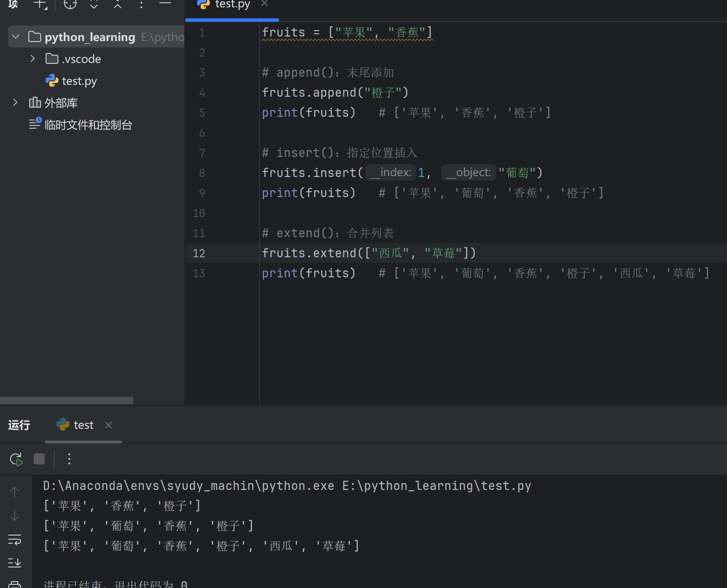Click the print(fruits) call on line 9
The width and height of the screenshot is (727, 588).
pyautogui.click(x=308, y=193)
